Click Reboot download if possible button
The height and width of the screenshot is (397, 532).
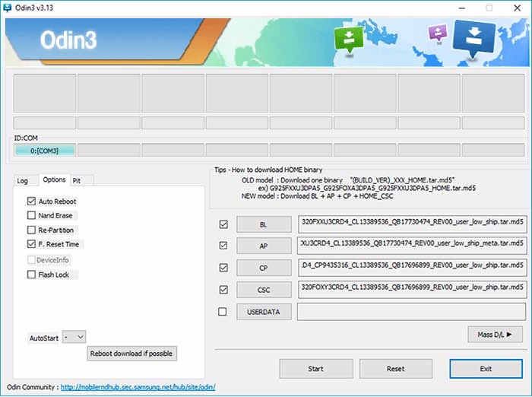131,354
